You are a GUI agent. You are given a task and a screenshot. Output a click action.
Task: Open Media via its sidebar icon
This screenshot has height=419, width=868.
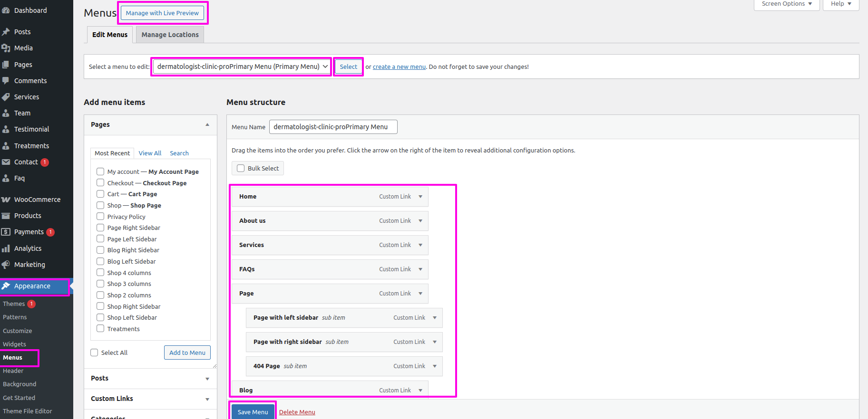pyautogui.click(x=6, y=48)
